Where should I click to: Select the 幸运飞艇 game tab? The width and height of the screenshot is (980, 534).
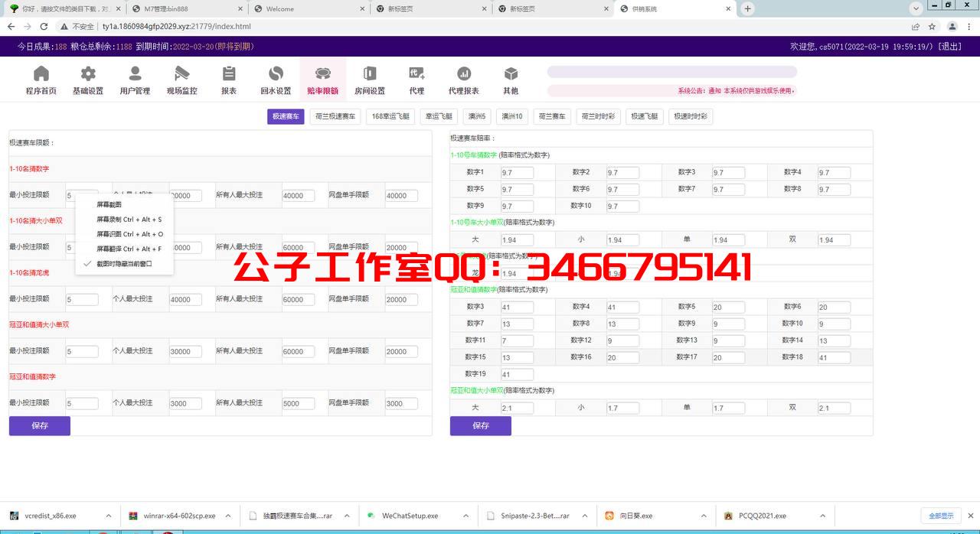pos(439,116)
